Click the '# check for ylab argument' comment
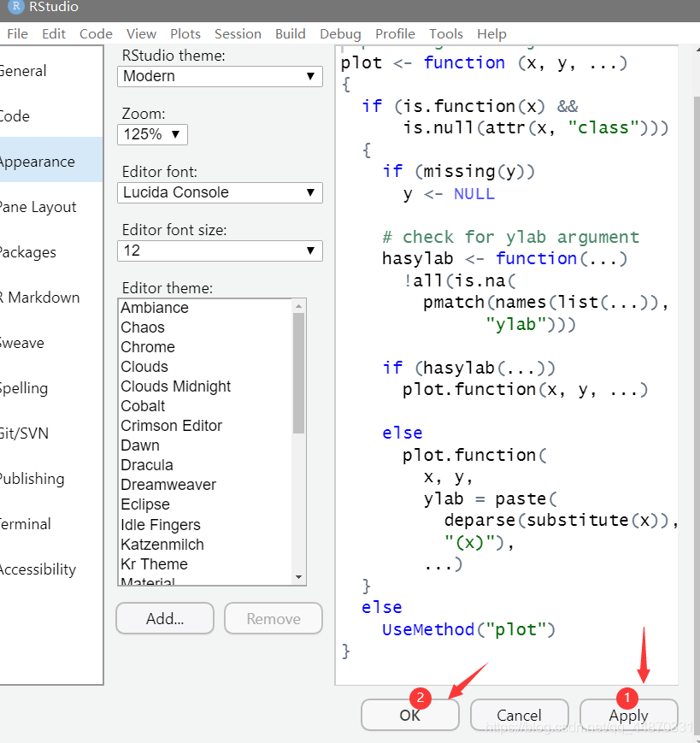 coord(510,237)
